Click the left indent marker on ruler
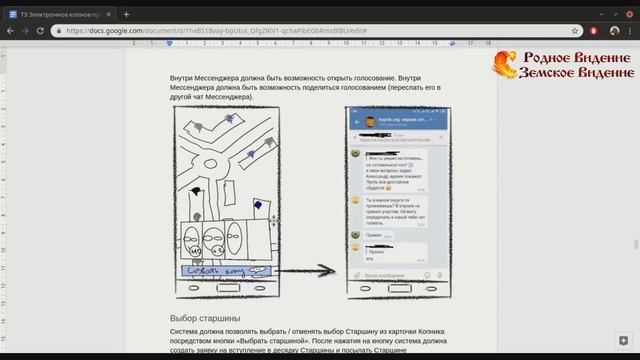The height and width of the screenshot is (360, 640). click(169, 43)
